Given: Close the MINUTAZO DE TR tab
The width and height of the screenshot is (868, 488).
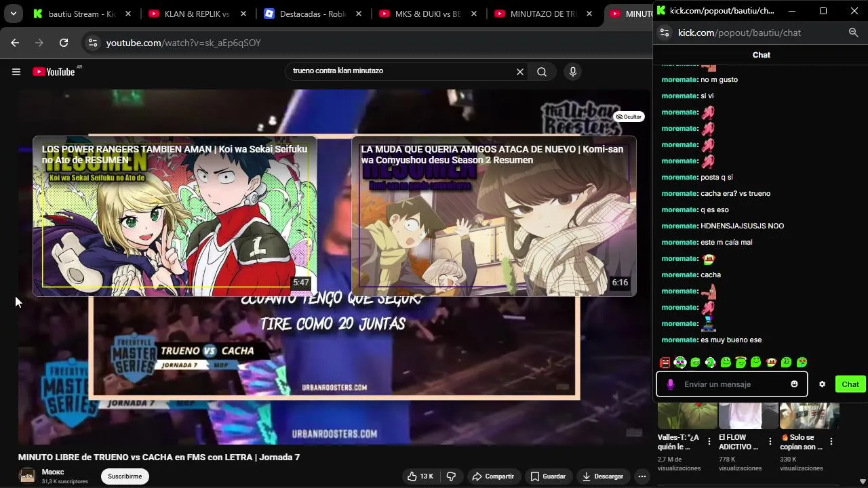Looking at the screenshot, I should click(589, 14).
